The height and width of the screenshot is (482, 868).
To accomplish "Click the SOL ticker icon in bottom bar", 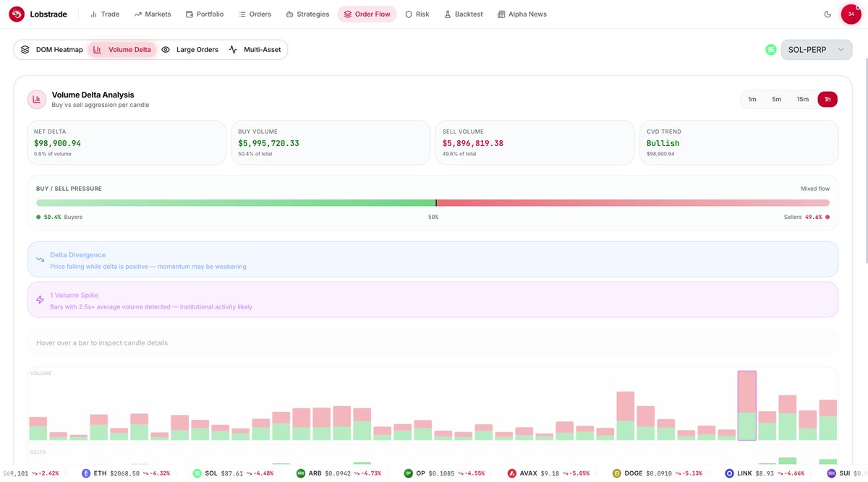I will (197, 473).
